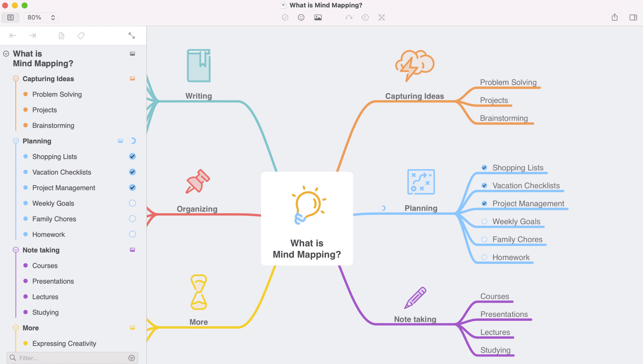
Task: Open the Share icon in the top-right corner
Action: 615,17
